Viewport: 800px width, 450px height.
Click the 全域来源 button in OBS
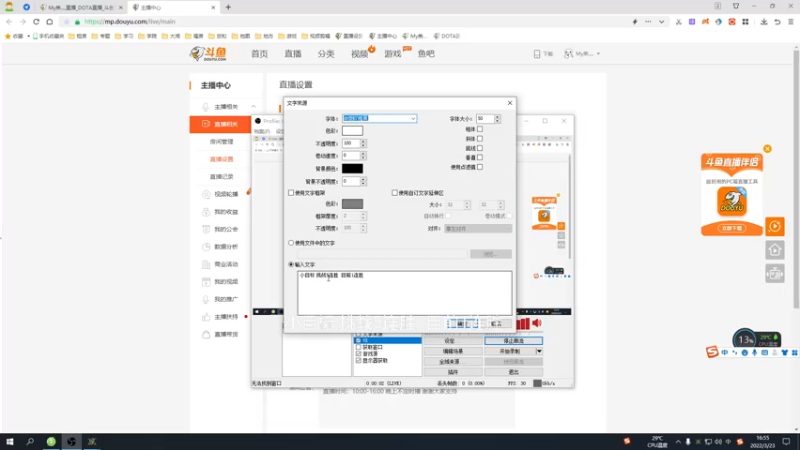tap(453, 361)
